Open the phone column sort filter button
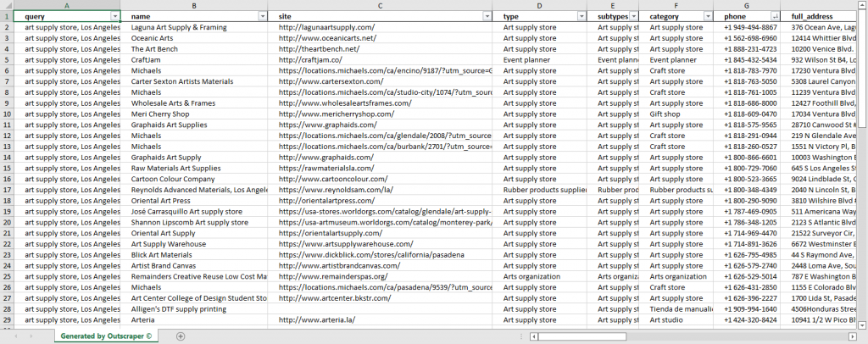Image resolution: width=868 pixels, height=344 pixels. tap(774, 16)
